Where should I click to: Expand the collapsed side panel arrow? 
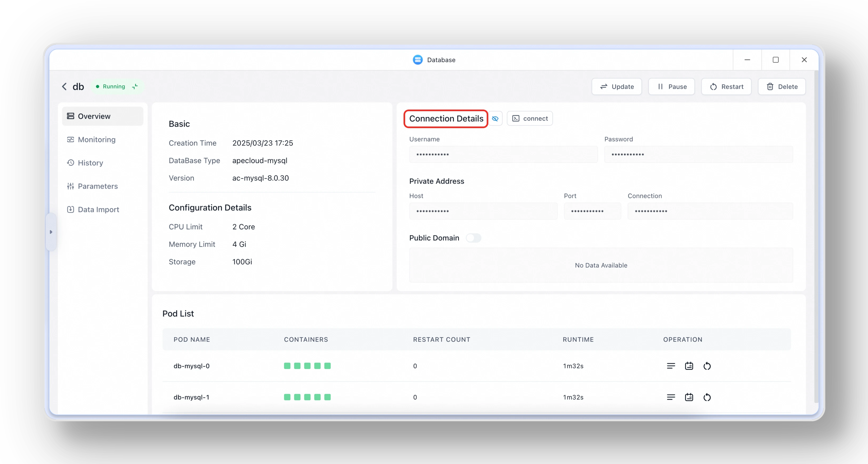tap(51, 232)
